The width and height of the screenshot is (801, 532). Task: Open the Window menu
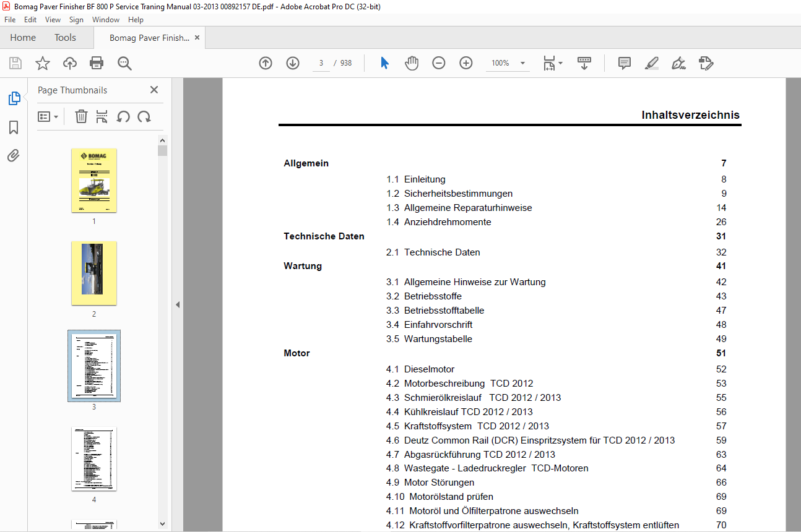[106, 20]
